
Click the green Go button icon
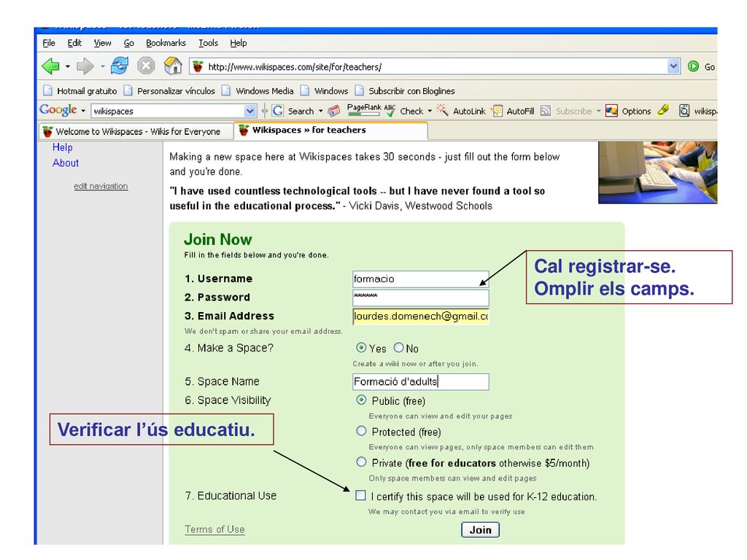[x=693, y=66]
